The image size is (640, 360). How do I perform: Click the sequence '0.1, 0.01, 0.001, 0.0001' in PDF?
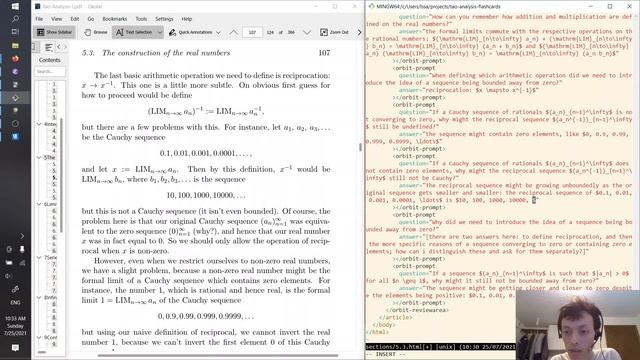pos(206,153)
